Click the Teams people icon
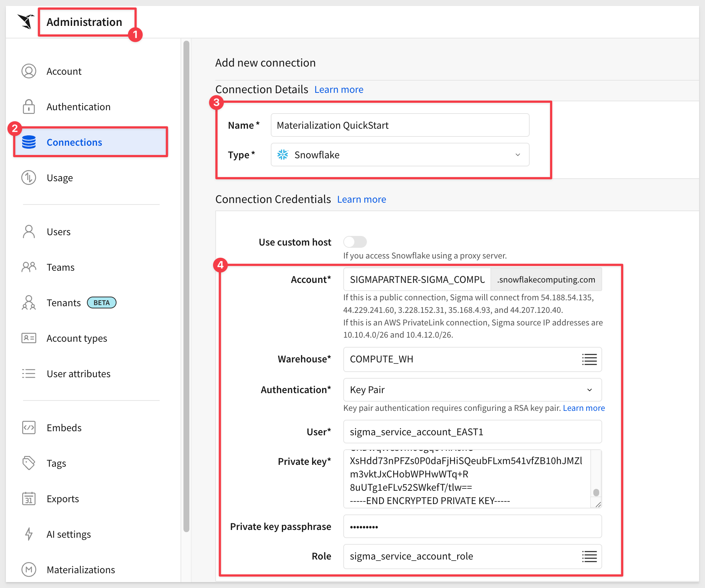 29,267
